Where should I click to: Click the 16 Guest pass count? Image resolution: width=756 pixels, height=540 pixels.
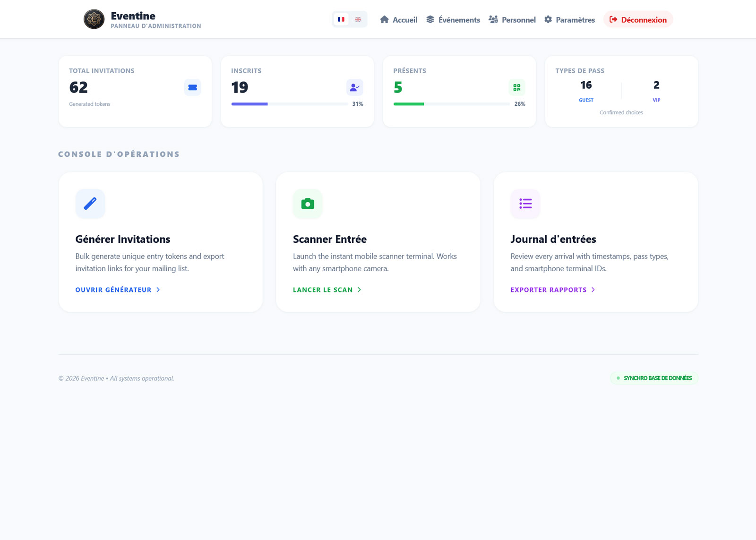586,85
